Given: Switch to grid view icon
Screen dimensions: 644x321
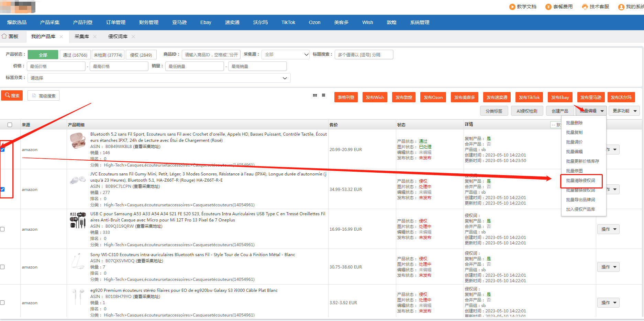Looking at the screenshot, I should [315, 95].
